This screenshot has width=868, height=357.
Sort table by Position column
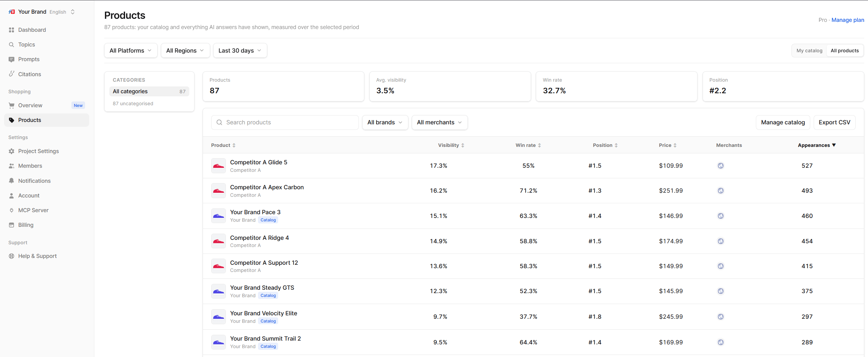(605, 145)
